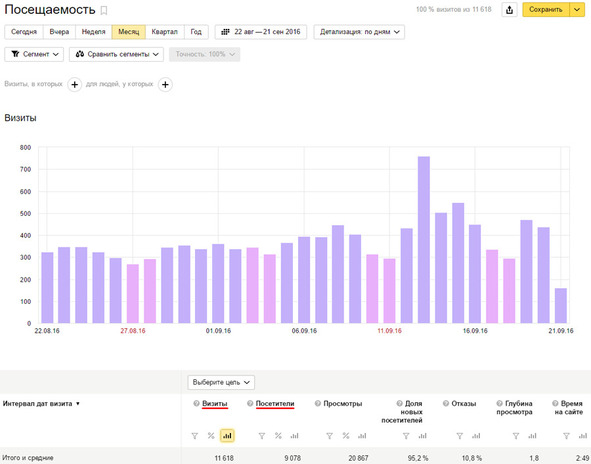Screen dimensions: 591x464
Task: Click plus icon after 'Визиты, в которых'
Action: [75, 84]
